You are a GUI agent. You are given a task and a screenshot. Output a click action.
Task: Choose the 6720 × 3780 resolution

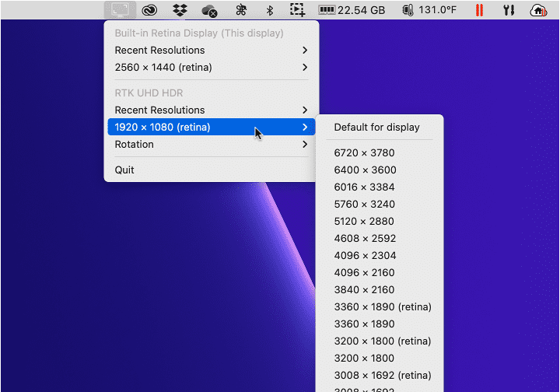click(x=380, y=152)
